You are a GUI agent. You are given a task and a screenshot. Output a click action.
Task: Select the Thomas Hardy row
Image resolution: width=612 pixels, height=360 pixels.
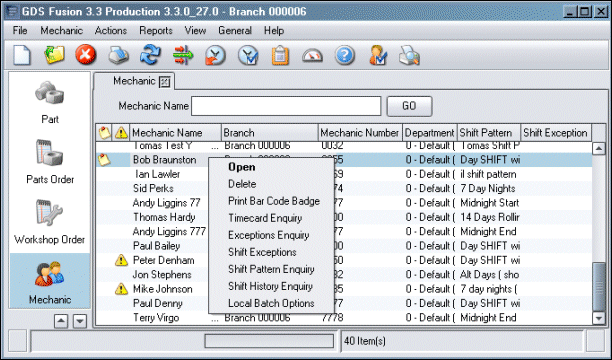coord(344,217)
